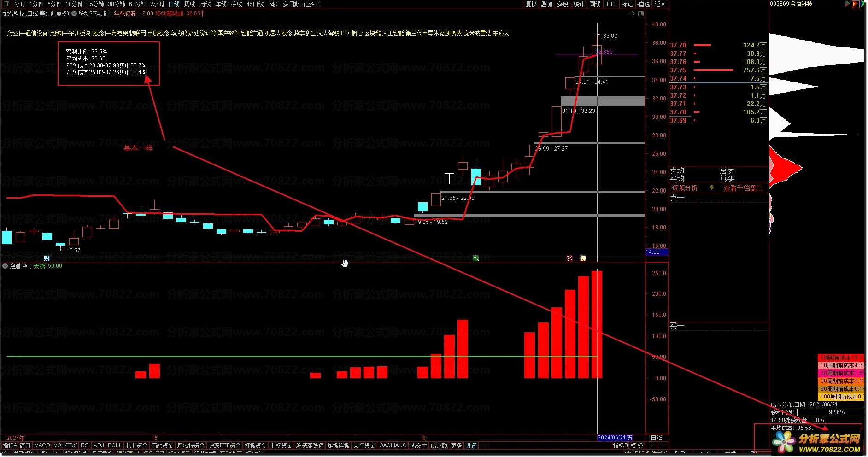The image size is (868, 457).
Task: Click the diamond icon above the price axis
Action: [633, 14]
